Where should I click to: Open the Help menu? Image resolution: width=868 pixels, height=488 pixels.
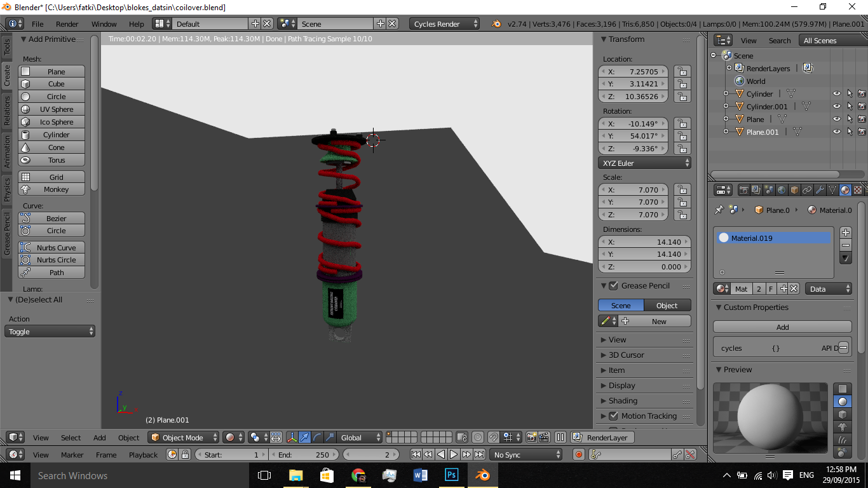click(137, 24)
